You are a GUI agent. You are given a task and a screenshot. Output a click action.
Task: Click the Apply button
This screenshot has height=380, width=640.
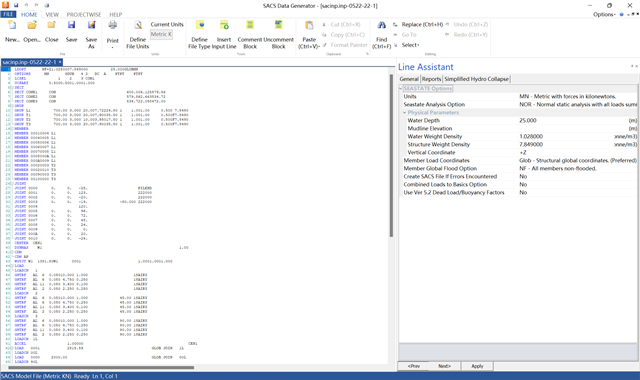click(477, 366)
